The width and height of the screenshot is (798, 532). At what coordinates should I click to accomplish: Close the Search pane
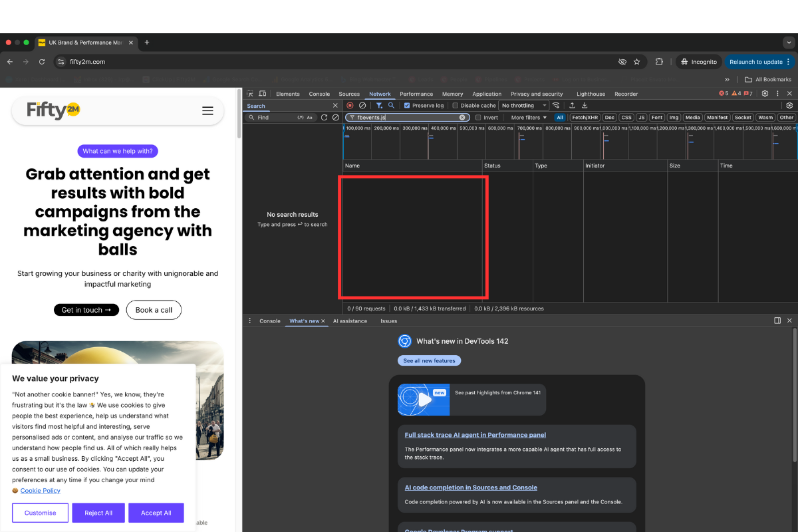point(335,105)
